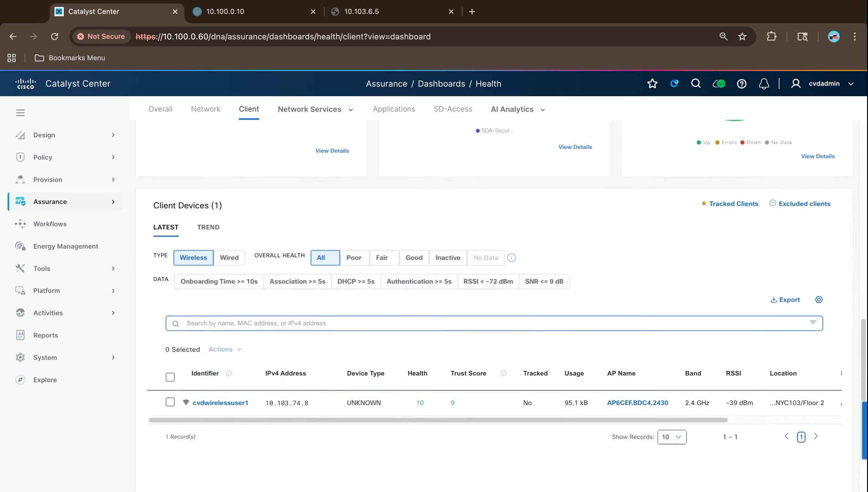Open the hamburger menu icon in sidebar
This screenshot has height=492, width=868.
point(20,113)
